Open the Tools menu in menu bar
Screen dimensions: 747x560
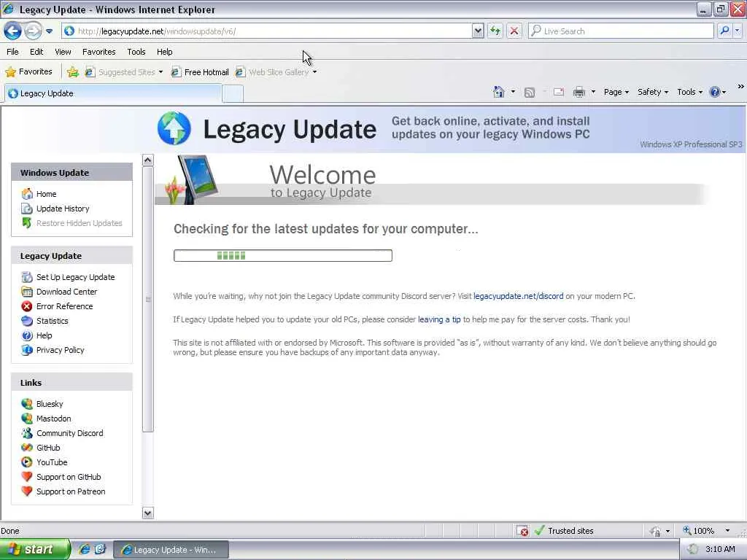[136, 52]
